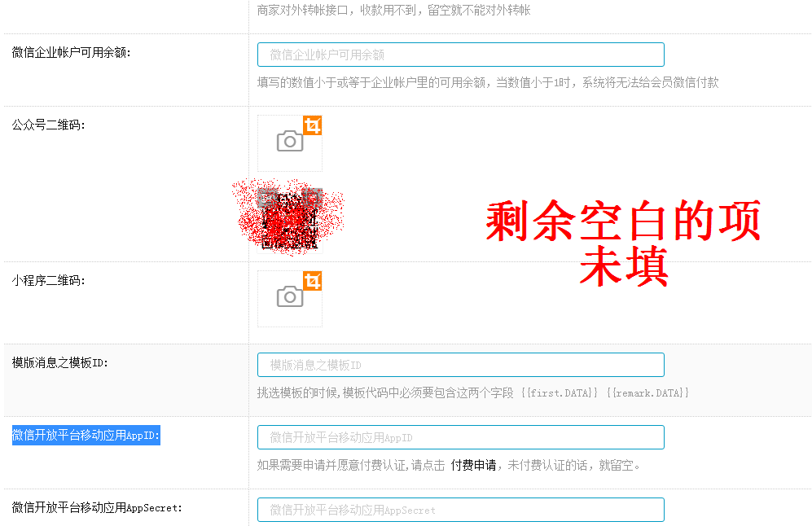The image size is (812, 526).
Task: Click the orange crop icon for 公众号二维码
Action: (x=313, y=125)
